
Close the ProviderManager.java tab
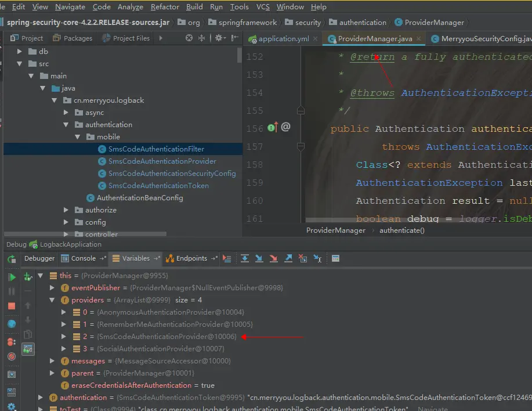tap(419, 39)
